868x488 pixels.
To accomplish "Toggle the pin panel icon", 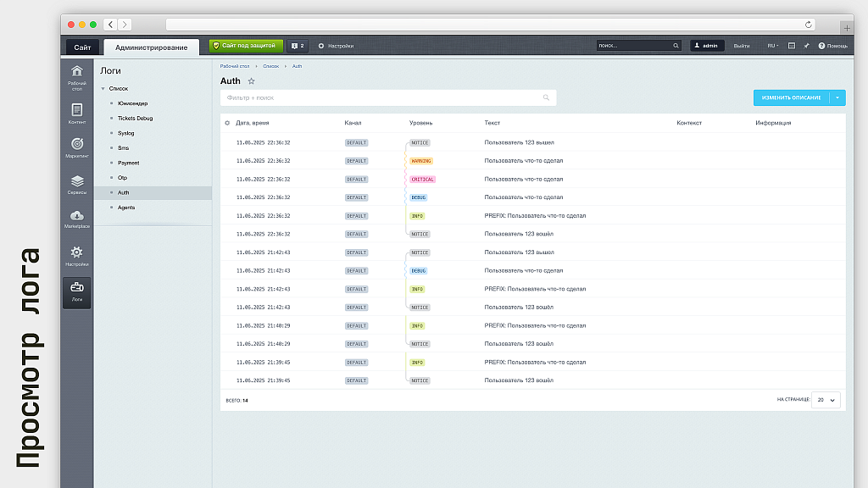I will (x=806, y=46).
